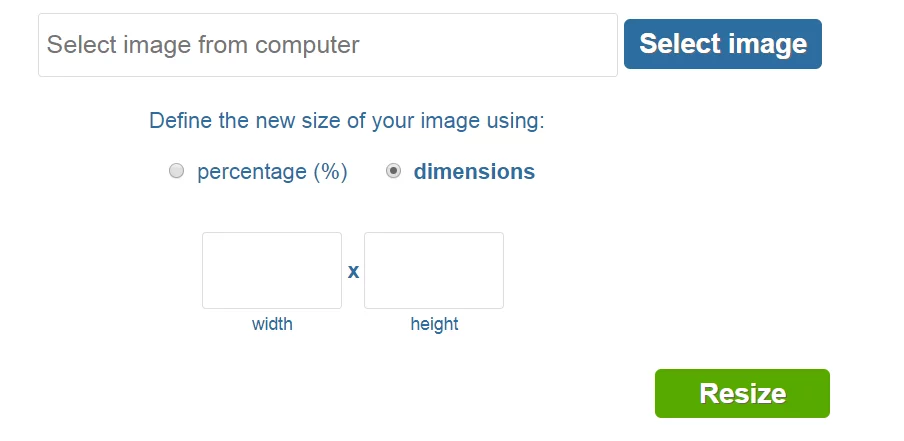
Task: Click the placeholder text in file field
Action: coord(203,45)
